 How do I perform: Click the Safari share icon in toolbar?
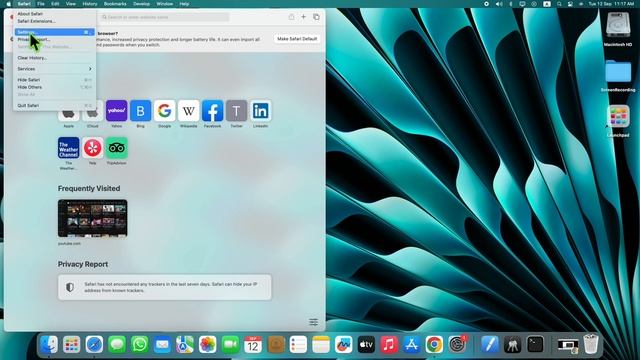click(x=291, y=17)
